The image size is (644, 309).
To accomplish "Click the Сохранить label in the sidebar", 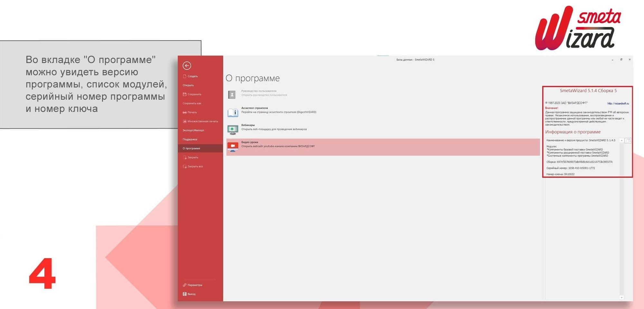I will (x=194, y=94).
